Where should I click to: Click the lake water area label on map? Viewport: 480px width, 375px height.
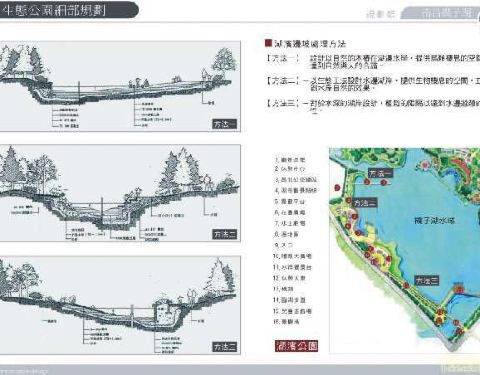coord(434,220)
